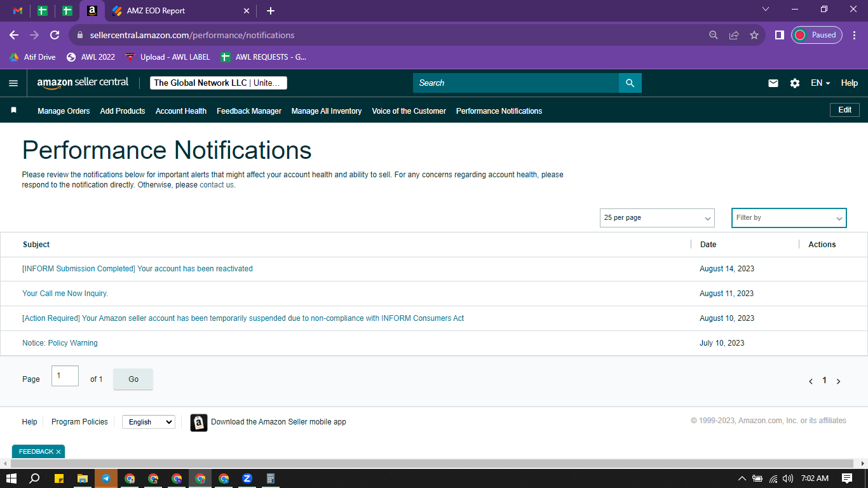The image size is (868, 488).
Task: Close the AMZ EOD Report tab
Action: point(247,11)
